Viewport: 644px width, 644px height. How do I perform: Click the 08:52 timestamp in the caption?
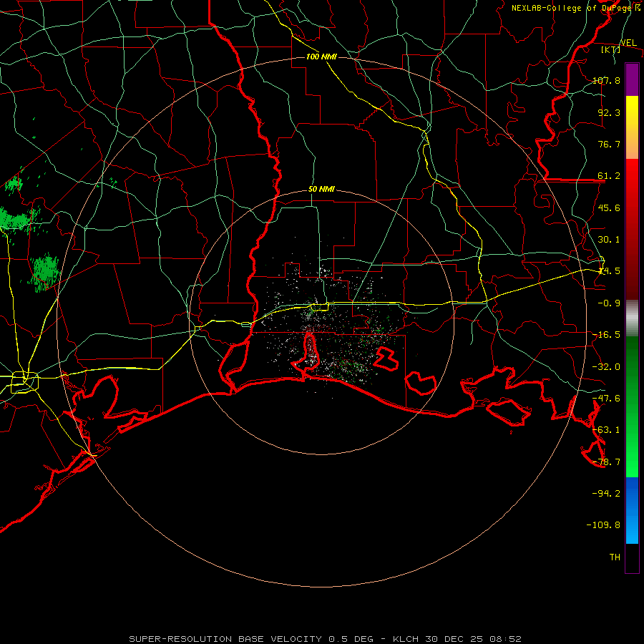click(506, 639)
